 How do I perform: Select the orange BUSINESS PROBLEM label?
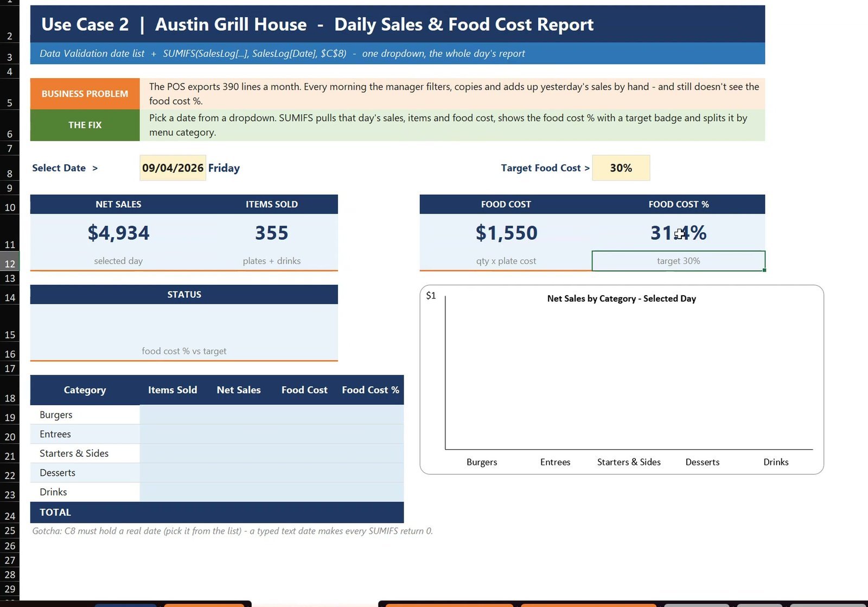[x=85, y=94]
